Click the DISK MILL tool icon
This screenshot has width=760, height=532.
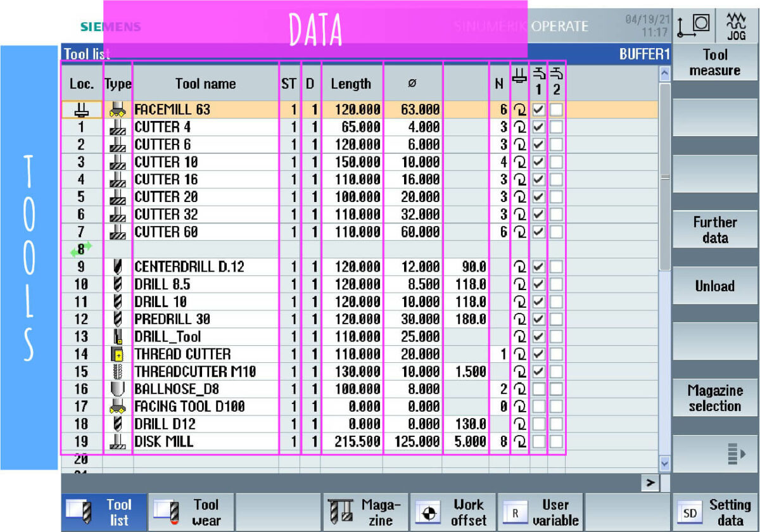[118, 441]
